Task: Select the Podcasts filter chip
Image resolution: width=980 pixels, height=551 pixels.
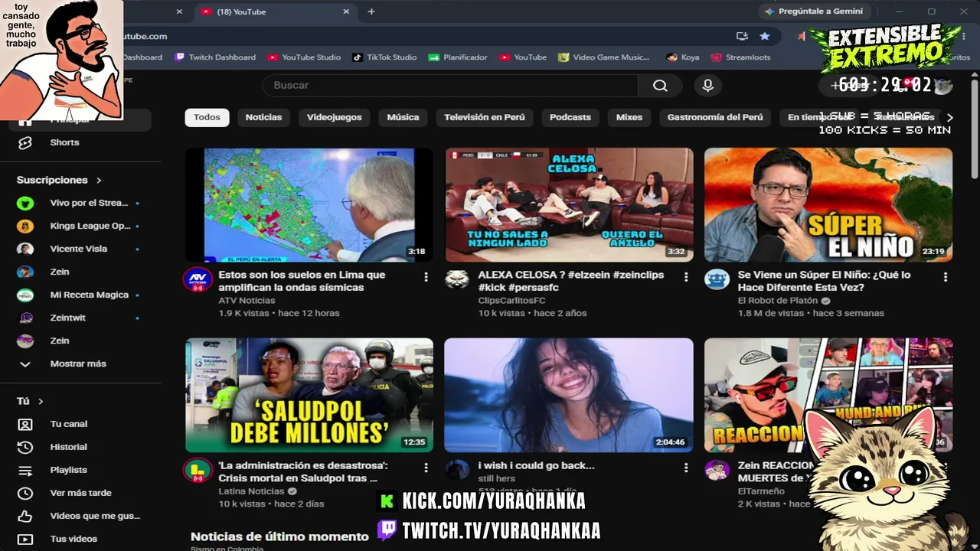Action: [x=570, y=117]
